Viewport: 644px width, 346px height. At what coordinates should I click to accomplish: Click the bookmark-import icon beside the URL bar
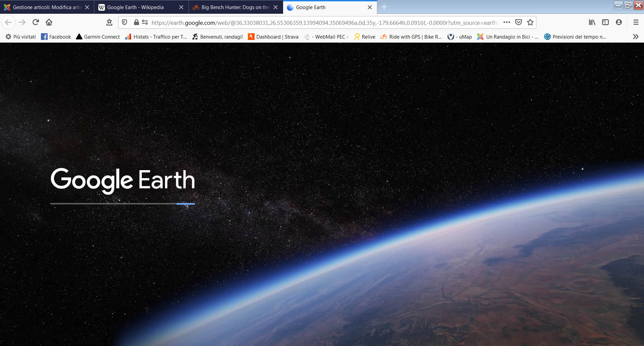click(x=109, y=22)
